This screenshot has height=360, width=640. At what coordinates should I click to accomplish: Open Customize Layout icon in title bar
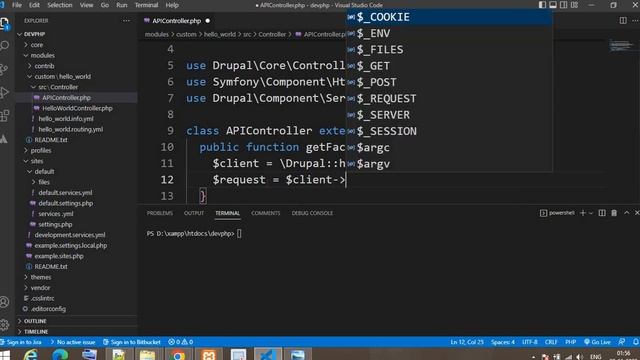tap(574, 5)
